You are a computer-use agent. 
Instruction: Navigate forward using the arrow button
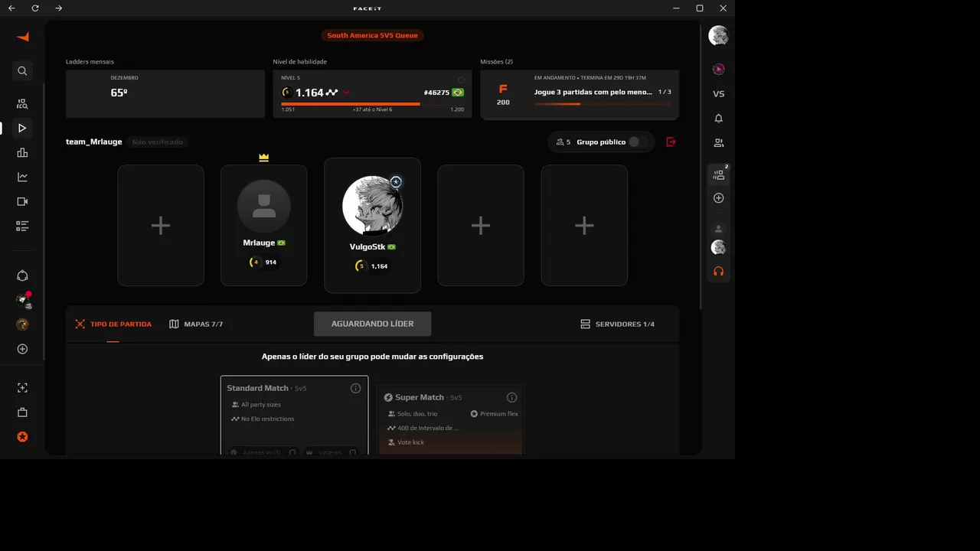click(x=59, y=8)
